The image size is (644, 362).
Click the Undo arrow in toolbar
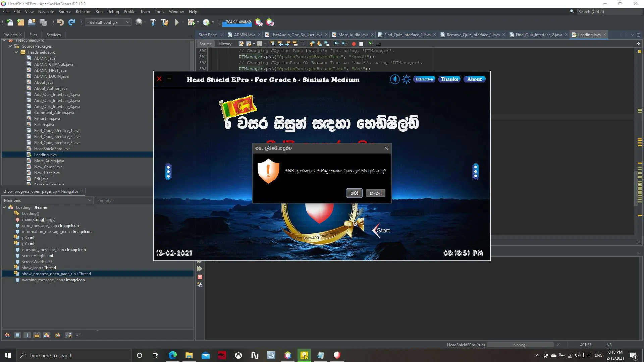pyautogui.click(x=60, y=22)
